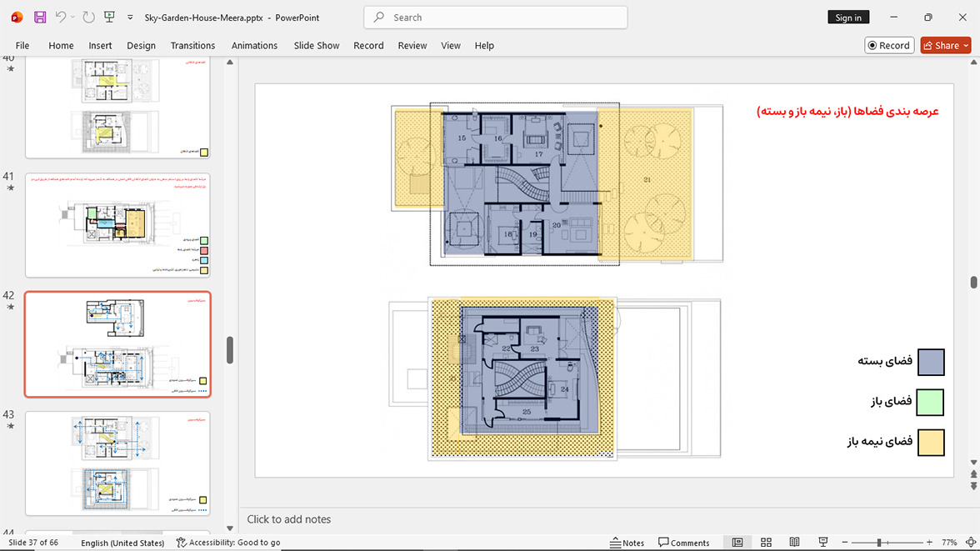The width and height of the screenshot is (980, 551).
Task: Switch to Normal view in the status bar
Action: point(737,542)
